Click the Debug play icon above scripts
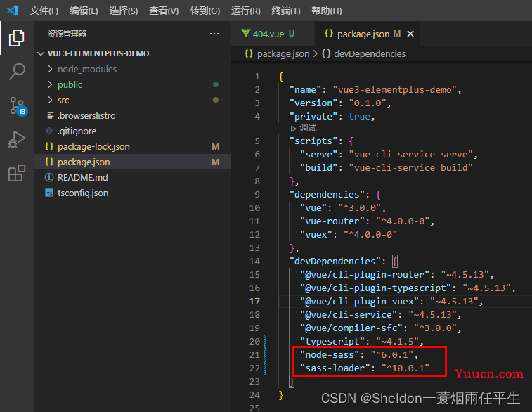The image size is (532, 412). point(293,129)
